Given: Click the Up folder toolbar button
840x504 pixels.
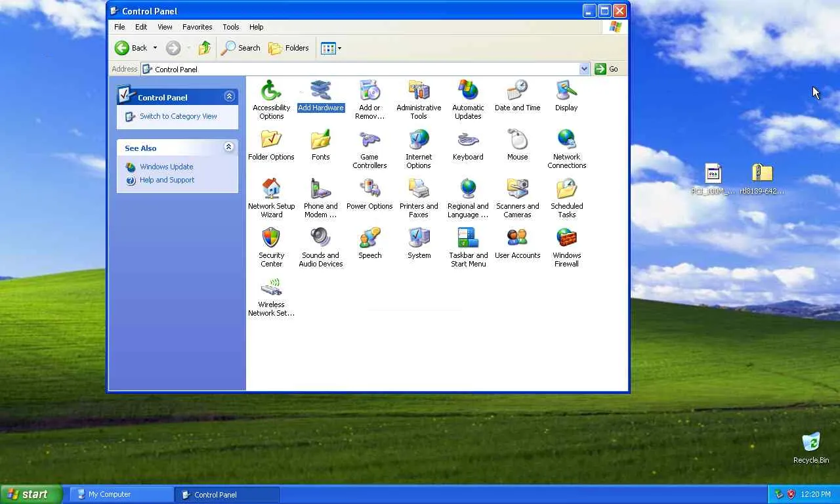Looking at the screenshot, I should pyautogui.click(x=205, y=48).
